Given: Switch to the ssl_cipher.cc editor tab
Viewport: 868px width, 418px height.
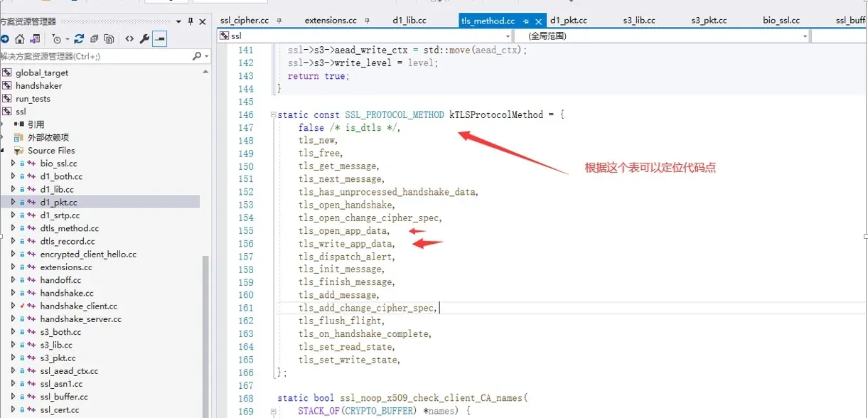Looking at the screenshot, I should point(244,21).
